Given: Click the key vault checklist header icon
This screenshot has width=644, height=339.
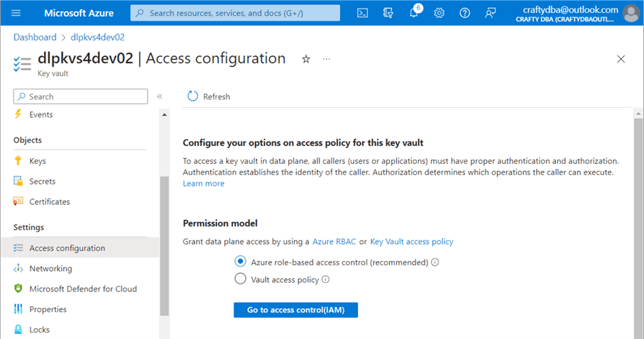Looking at the screenshot, I should [22, 65].
